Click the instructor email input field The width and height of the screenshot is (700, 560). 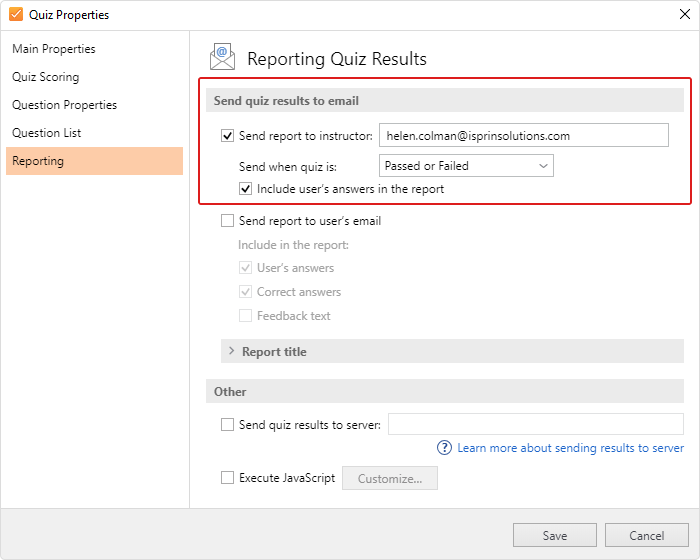(x=524, y=135)
